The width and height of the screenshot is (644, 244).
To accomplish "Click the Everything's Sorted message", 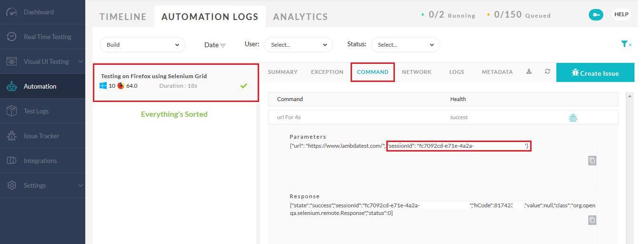I will tap(174, 114).
